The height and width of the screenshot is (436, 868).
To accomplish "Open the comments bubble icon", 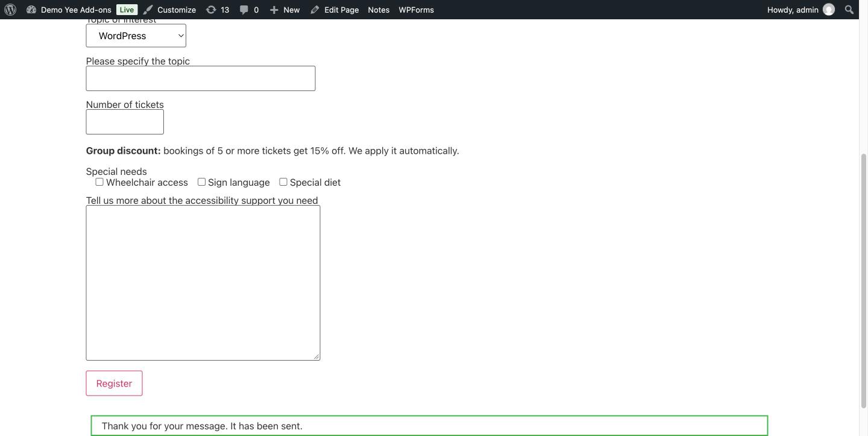I will (244, 10).
